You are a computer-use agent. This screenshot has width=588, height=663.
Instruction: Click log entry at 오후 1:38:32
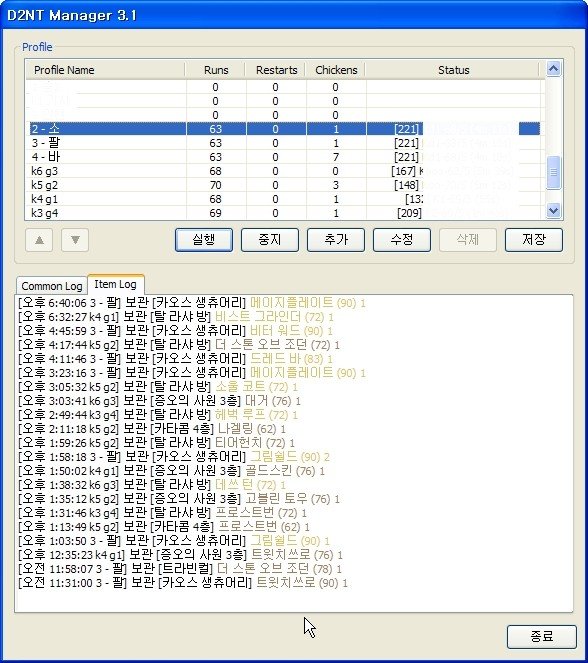pos(152,485)
